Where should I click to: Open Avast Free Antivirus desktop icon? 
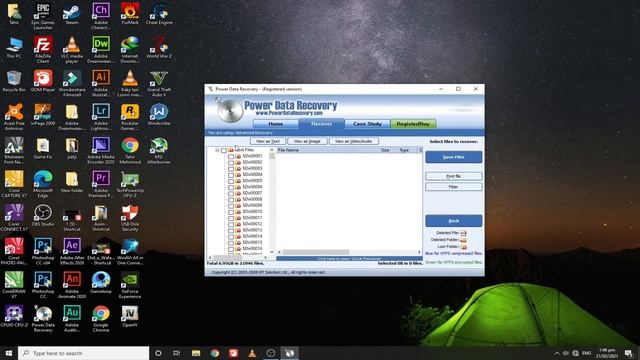[14, 117]
